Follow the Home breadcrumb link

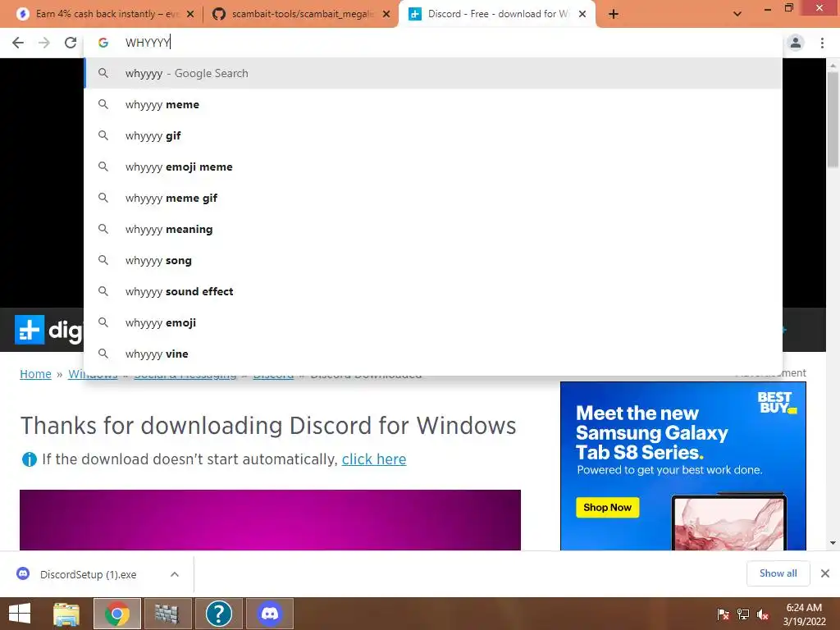[35, 374]
